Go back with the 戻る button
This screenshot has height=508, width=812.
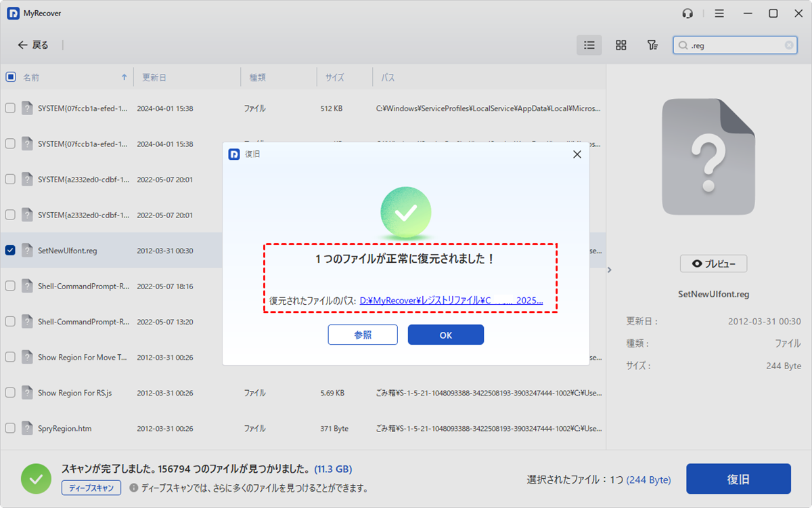(x=33, y=45)
